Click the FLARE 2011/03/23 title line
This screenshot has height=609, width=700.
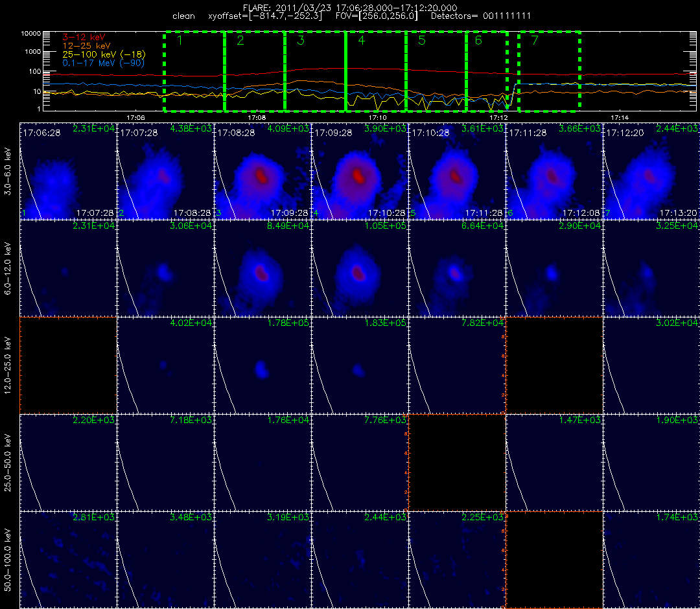pos(350,8)
